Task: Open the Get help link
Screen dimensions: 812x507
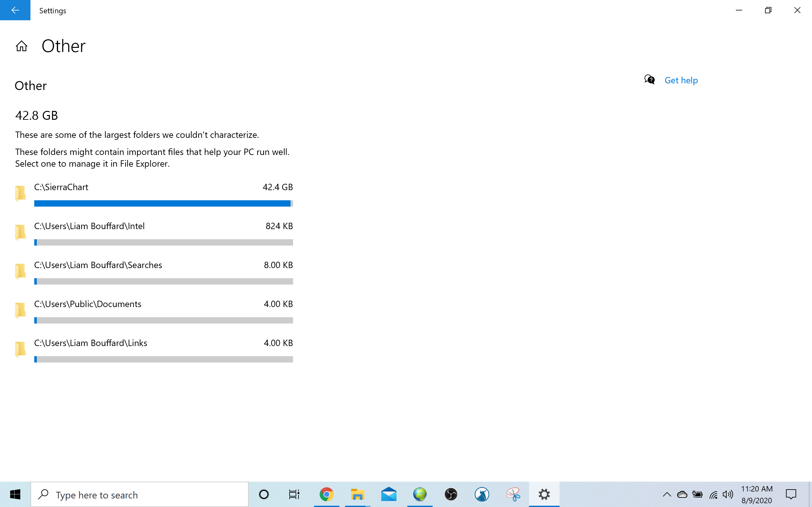Action: point(681,80)
